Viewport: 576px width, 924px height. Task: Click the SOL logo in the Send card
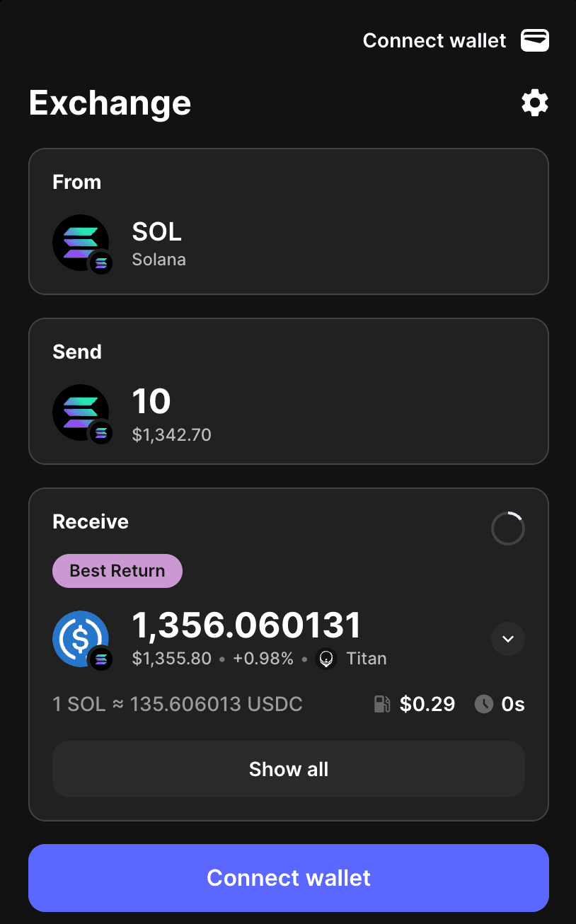(x=81, y=412)
